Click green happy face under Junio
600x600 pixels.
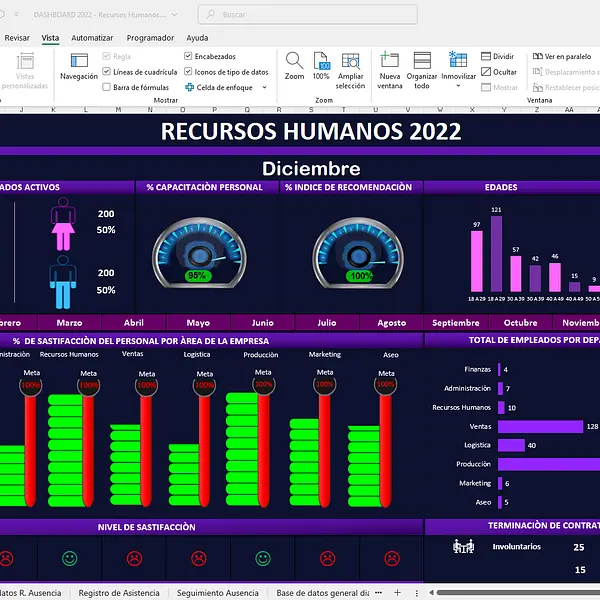(263, 558)
